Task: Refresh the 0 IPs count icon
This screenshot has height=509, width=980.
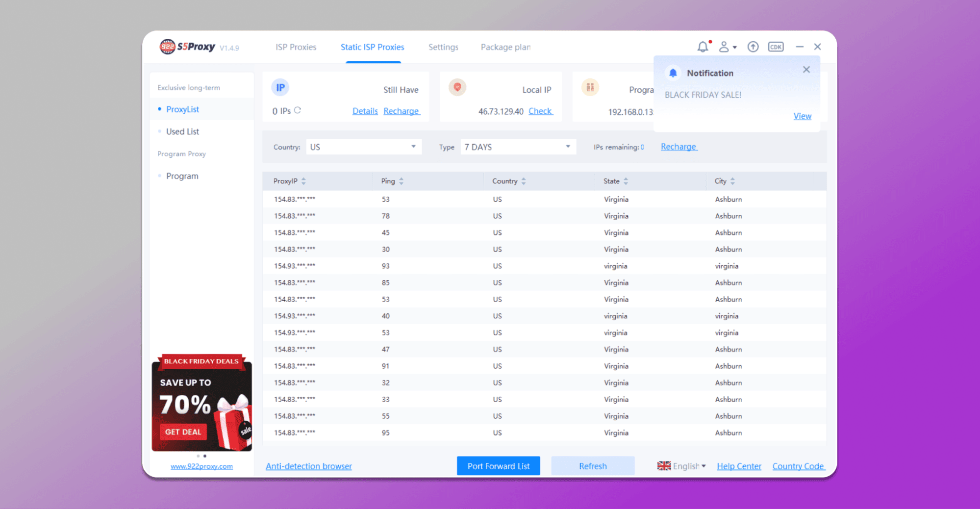Action: tap(298, 110)
